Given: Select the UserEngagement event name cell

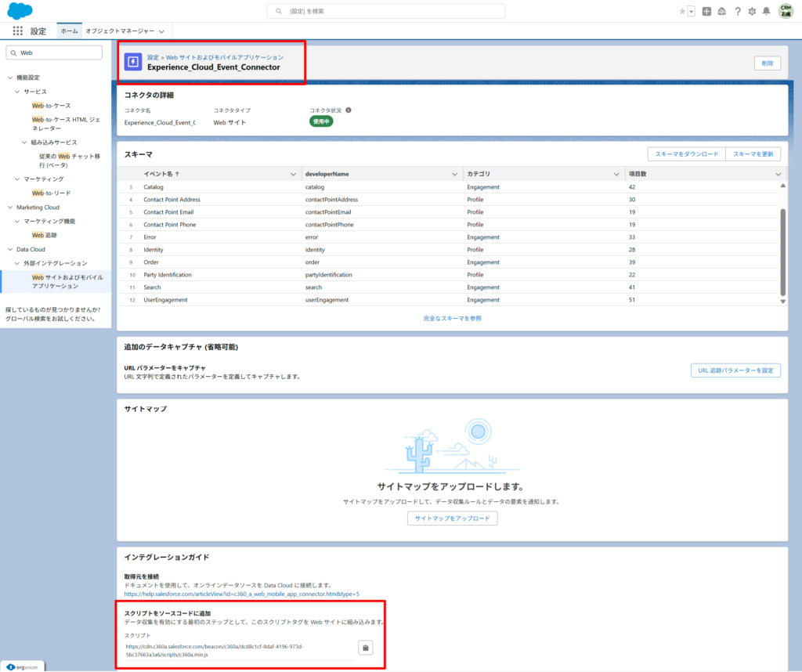Looking at the screenshot, I should coord(165,300).
